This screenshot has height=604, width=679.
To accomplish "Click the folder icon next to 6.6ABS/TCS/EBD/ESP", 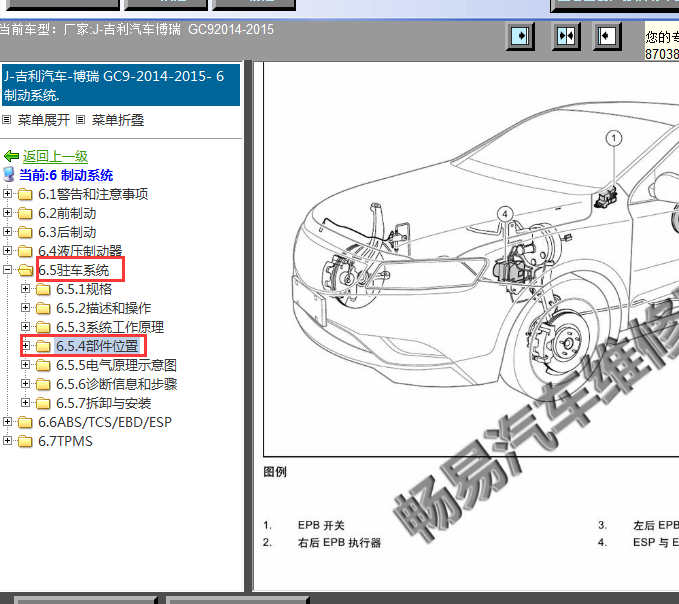I will 25,422.
